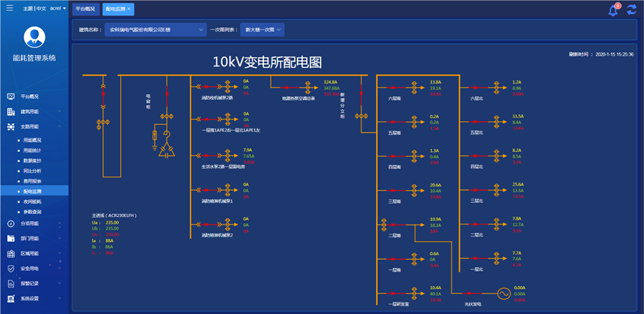Select 用能统计 in the sidebar submenu
Screen dimensions: 644x314
pyautogui.click(x=32, y=150)
